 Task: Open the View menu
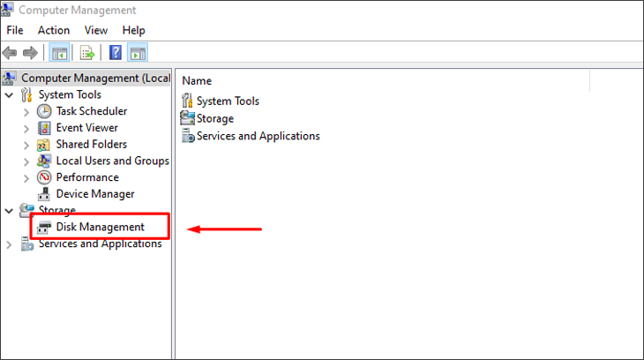(95, 30)
